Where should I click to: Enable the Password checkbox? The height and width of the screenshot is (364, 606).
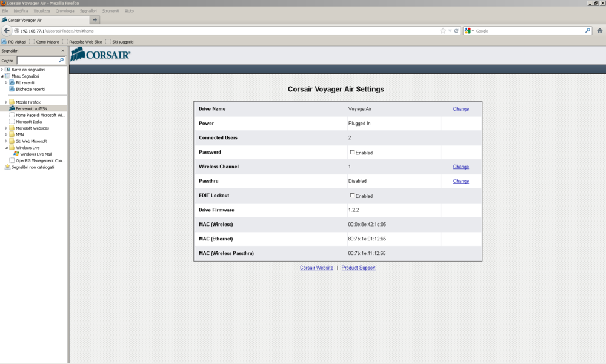point(351,152)
